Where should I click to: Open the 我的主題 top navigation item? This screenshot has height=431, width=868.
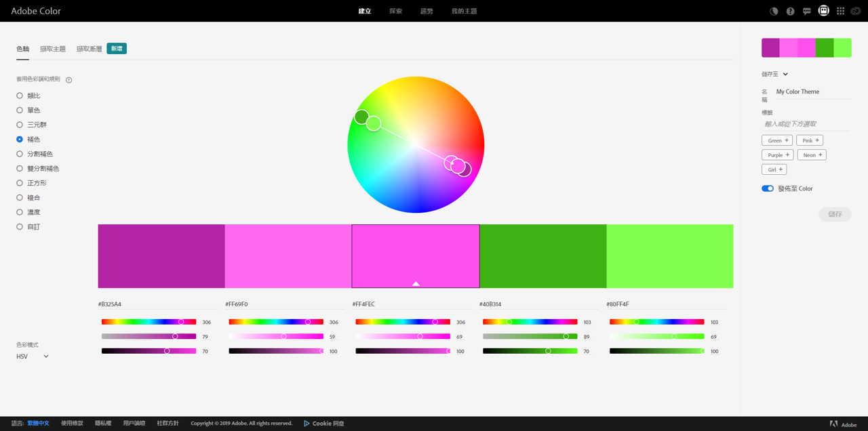[465, 12]
